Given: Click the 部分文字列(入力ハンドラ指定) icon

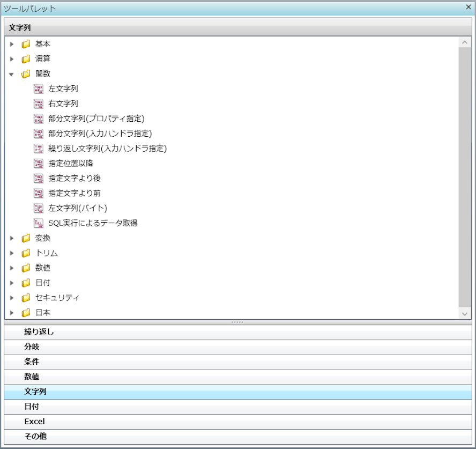Looking at the screenshot, I should 38,134.
